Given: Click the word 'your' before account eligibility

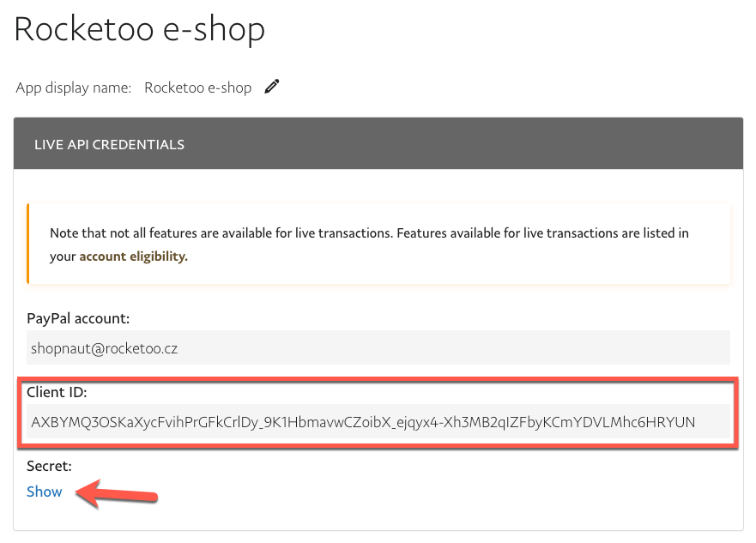Looking at the screenshot, I should click(63, 256).
